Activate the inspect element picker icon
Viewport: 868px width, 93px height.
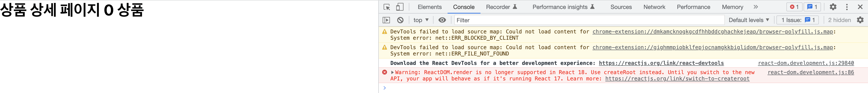(387, 7)
